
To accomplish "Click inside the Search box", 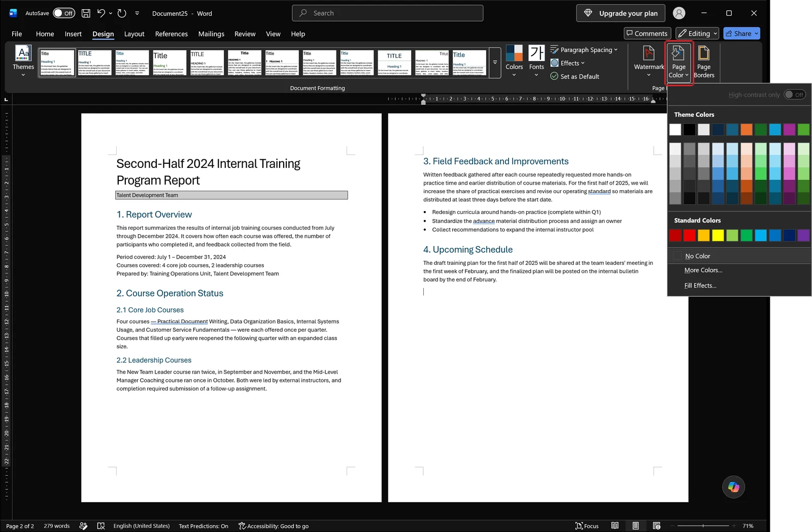I will (387, 13).
